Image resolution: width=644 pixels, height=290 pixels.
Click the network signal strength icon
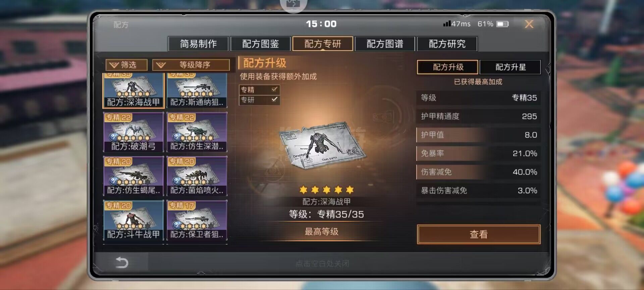coord(447,23)
